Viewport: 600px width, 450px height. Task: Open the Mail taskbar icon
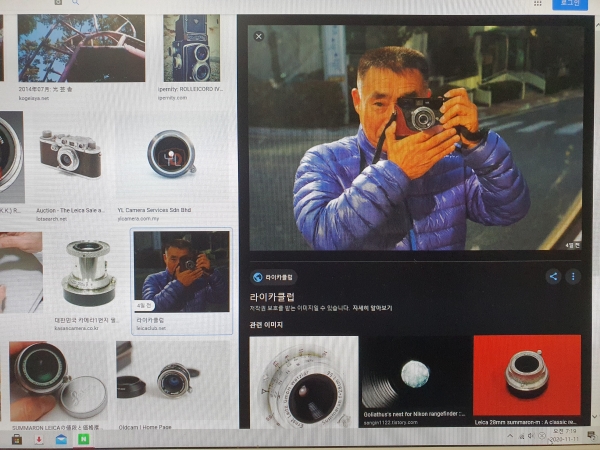point(61,439)
